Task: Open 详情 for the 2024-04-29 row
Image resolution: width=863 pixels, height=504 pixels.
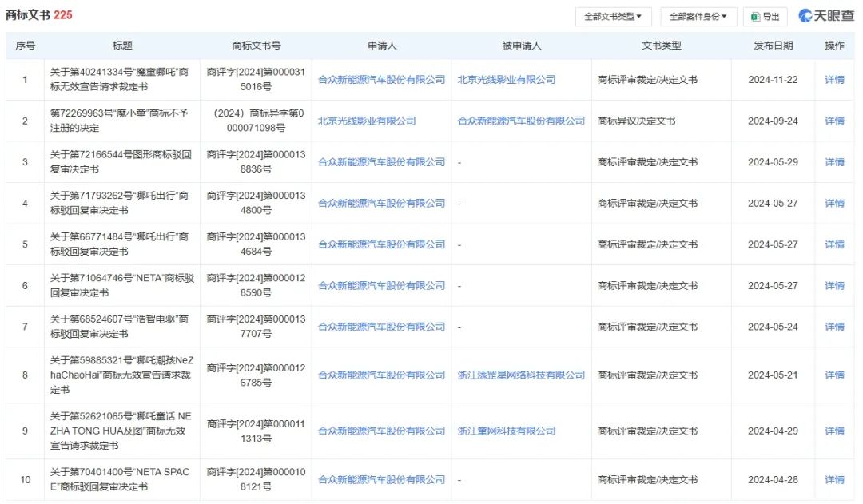Action: [x=834, y=431]
